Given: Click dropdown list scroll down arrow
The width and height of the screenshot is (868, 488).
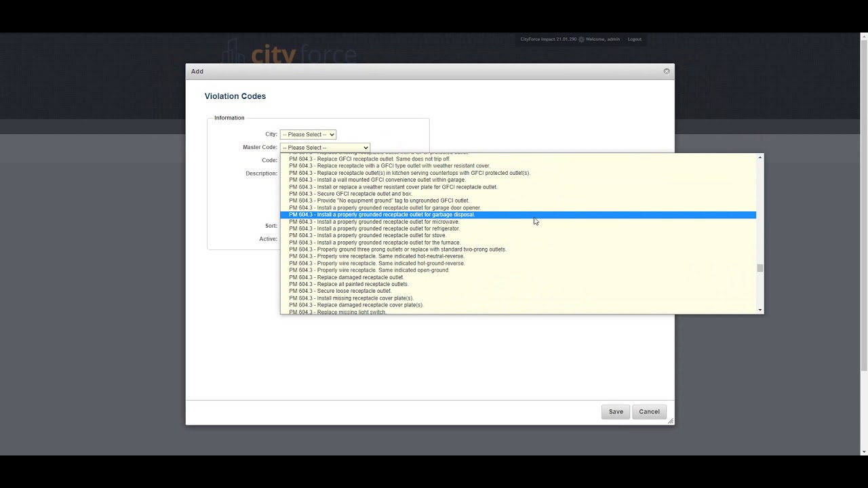Looking at the screenshot, I should click(760, 310).
